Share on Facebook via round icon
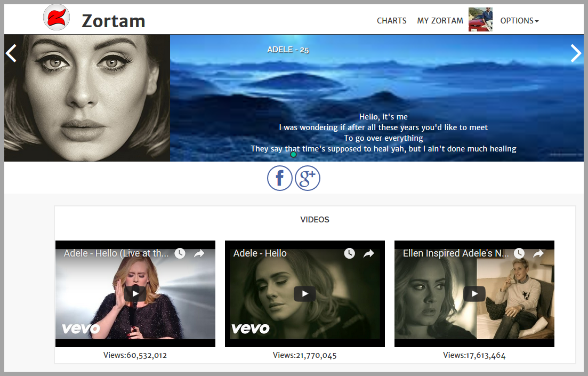The width and height of the screenshot is (588, 376). [279, 178]
